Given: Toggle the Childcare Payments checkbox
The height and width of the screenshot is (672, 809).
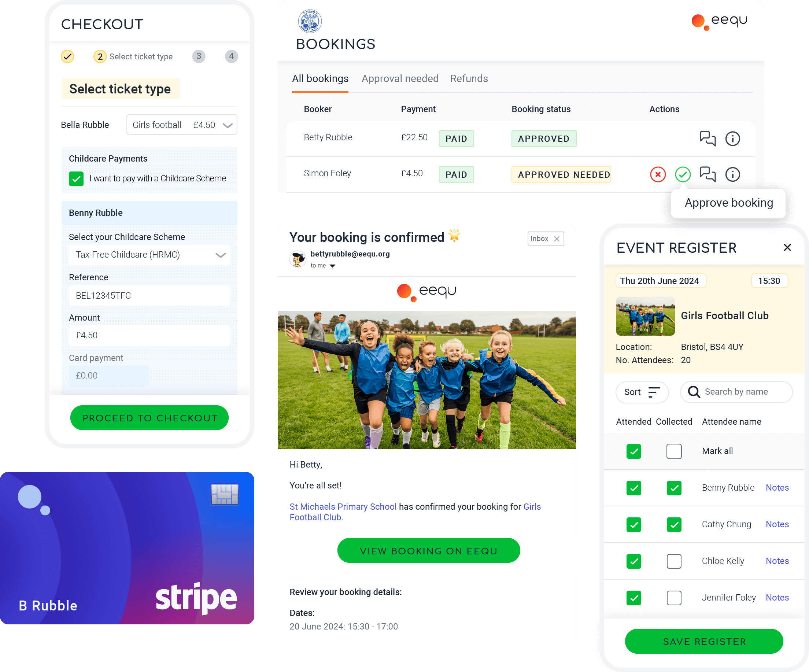Looking at the screenshot, I should point(76,178).
